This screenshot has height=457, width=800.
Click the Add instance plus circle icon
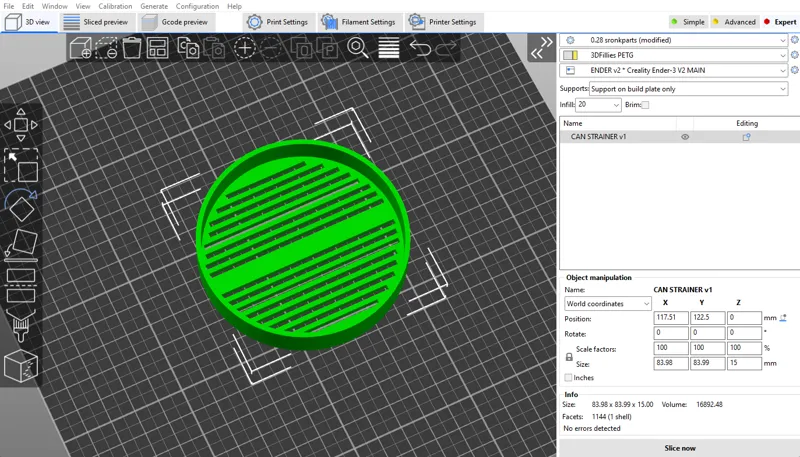244,48
